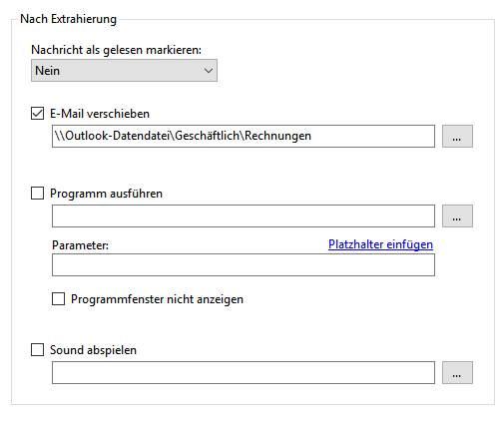This screenshot has width=504, height=421.
Task: Click the Programm ausführen label text
Action: pos(106,194)
